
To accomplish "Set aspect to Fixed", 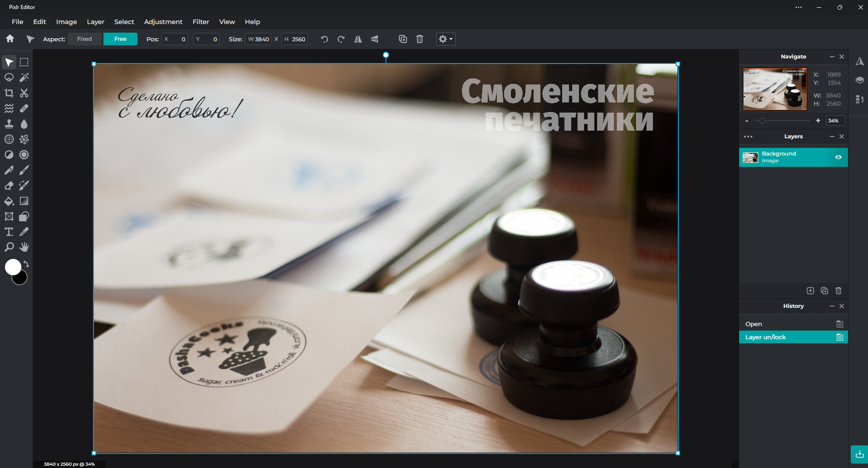I will 85,39.
